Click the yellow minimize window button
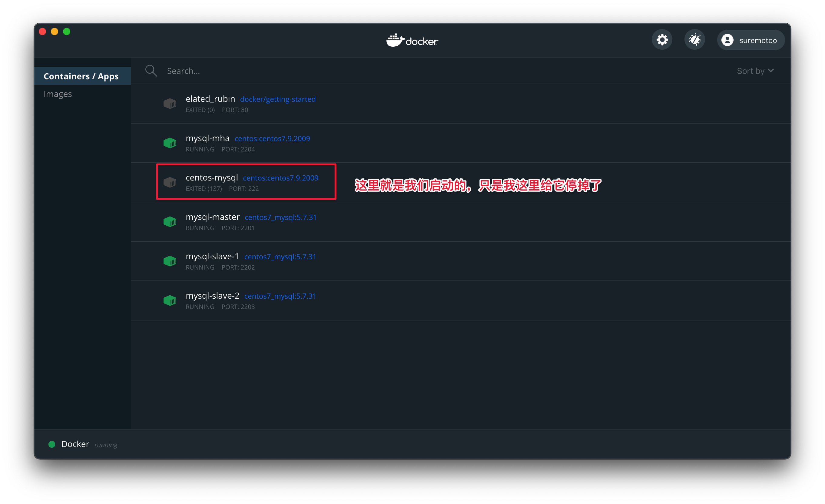The width and height of the screenshot is (825, 504). (x=55, y=31)
